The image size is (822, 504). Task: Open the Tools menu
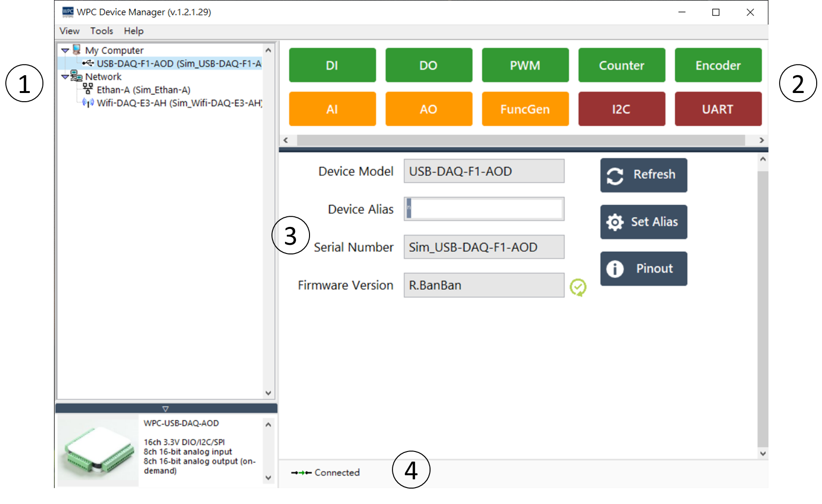pos(101,31)
